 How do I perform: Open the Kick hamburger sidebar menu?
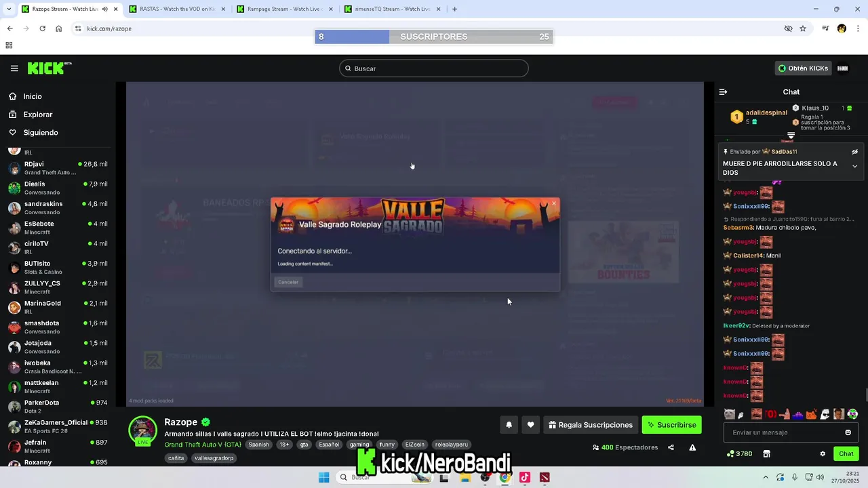(x=14, y=68)
